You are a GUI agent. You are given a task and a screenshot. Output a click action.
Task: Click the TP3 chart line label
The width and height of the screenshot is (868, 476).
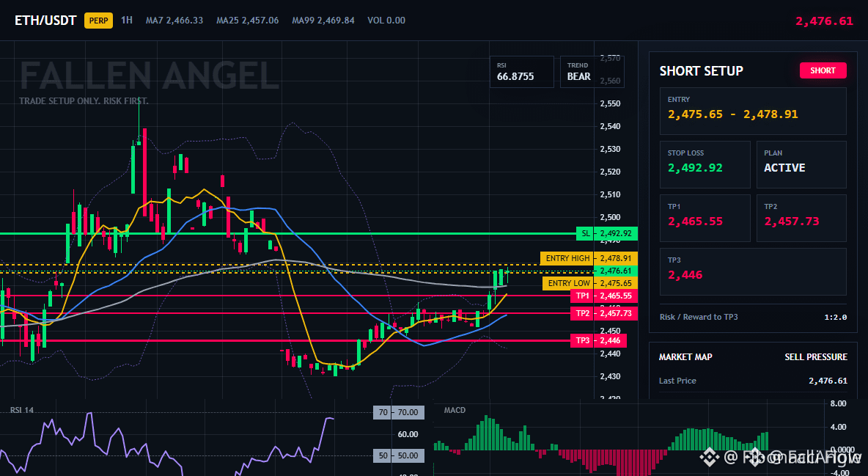582,341
